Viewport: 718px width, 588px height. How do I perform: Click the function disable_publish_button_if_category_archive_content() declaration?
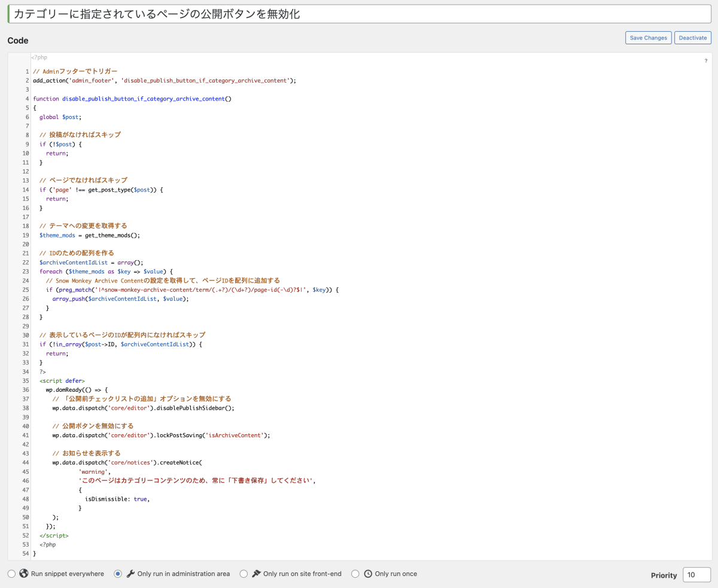point(132,99)
